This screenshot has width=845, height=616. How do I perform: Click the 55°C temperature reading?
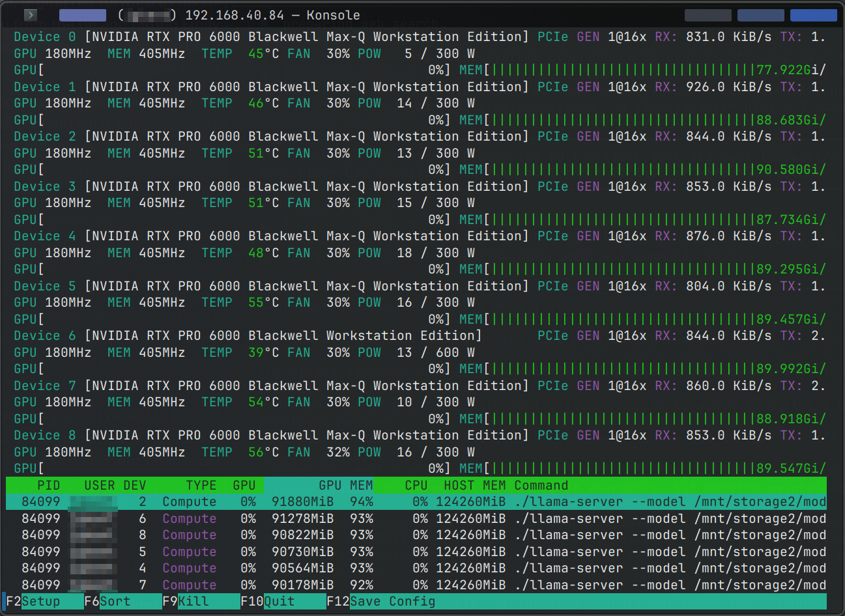click(x=264, y=303)
